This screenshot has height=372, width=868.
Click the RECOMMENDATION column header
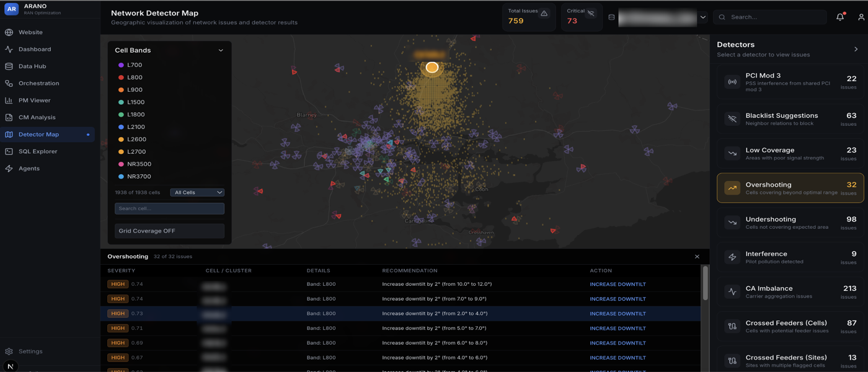pyautogui.click(x=410, y=271)
